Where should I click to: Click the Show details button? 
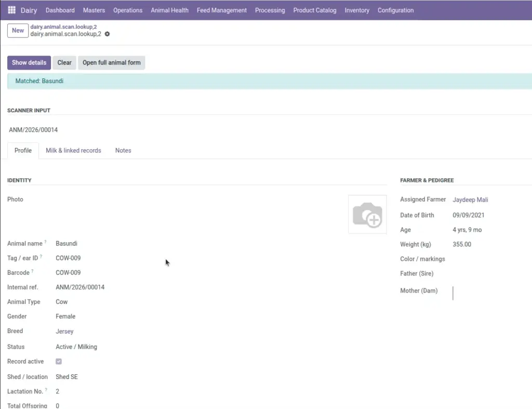point(29,63)
